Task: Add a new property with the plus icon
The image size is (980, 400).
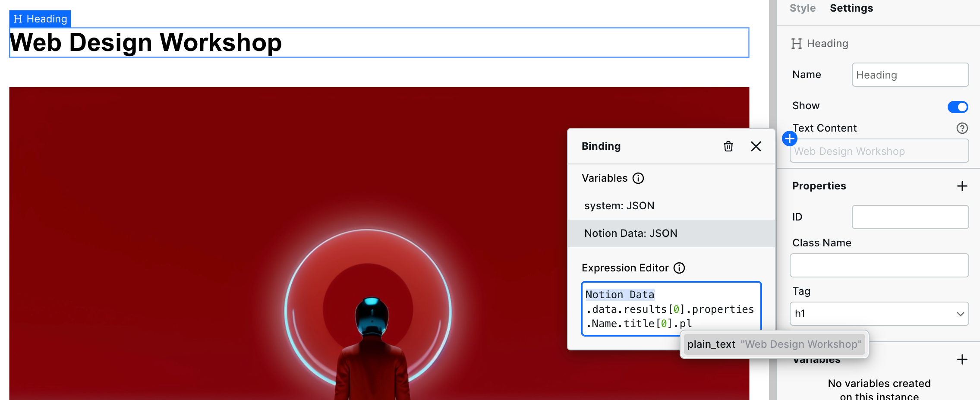Action: point(963,186)
